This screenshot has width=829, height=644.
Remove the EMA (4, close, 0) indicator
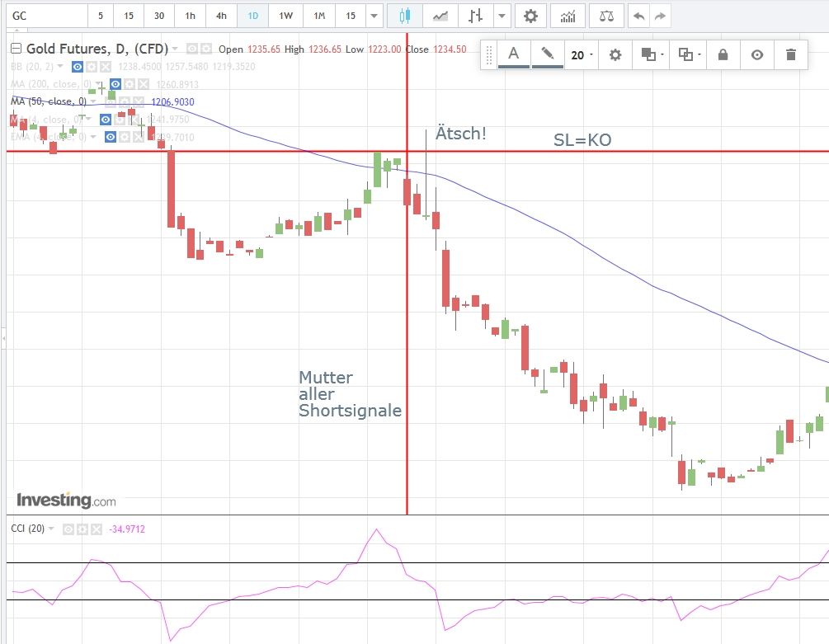(x=138, y=138)
